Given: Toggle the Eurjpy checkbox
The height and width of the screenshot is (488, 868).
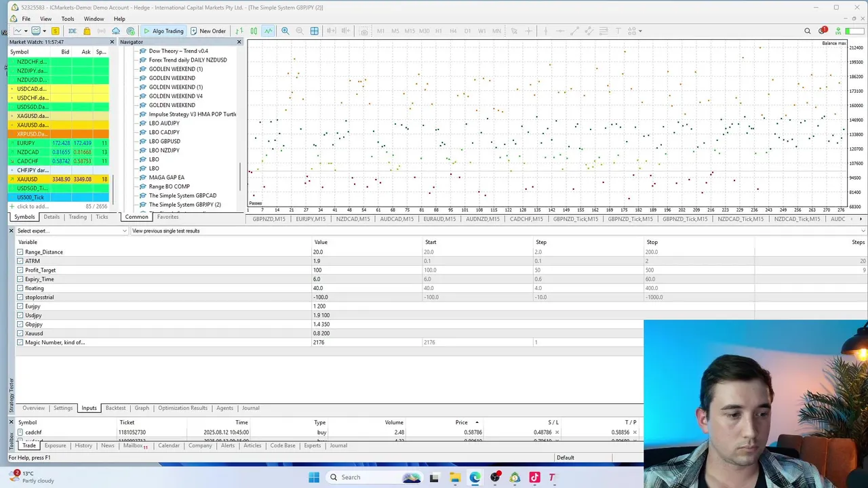Looking at the screenshot, I should [20, 306].
